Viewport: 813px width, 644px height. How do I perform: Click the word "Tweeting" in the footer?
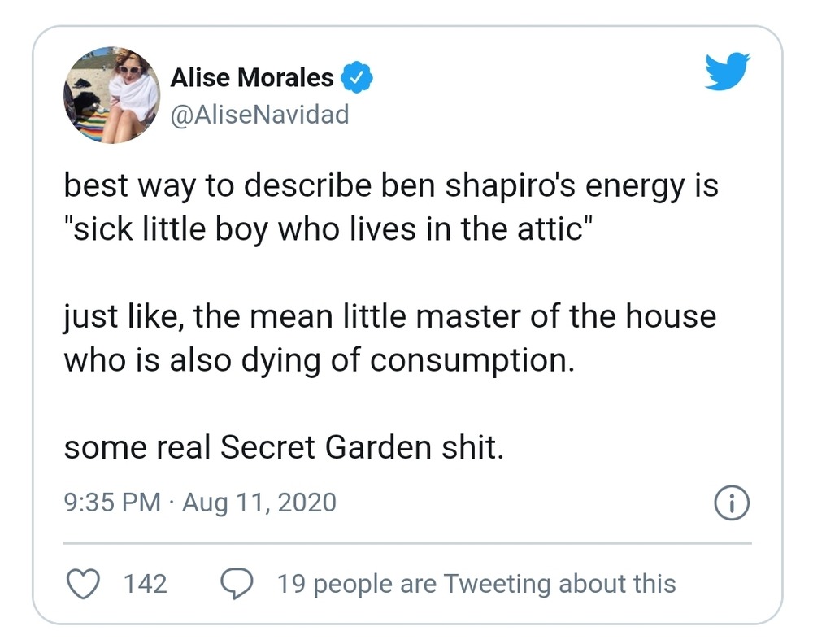tap(499, 583)
